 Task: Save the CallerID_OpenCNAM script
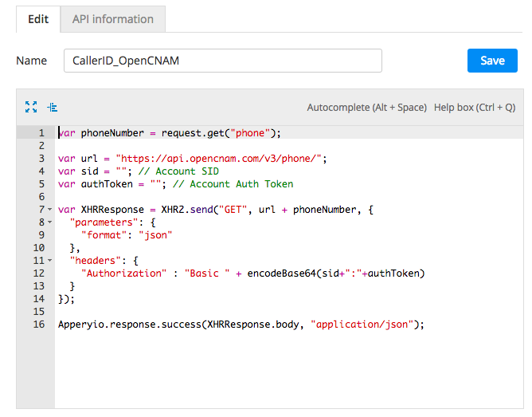click(492, 61)
